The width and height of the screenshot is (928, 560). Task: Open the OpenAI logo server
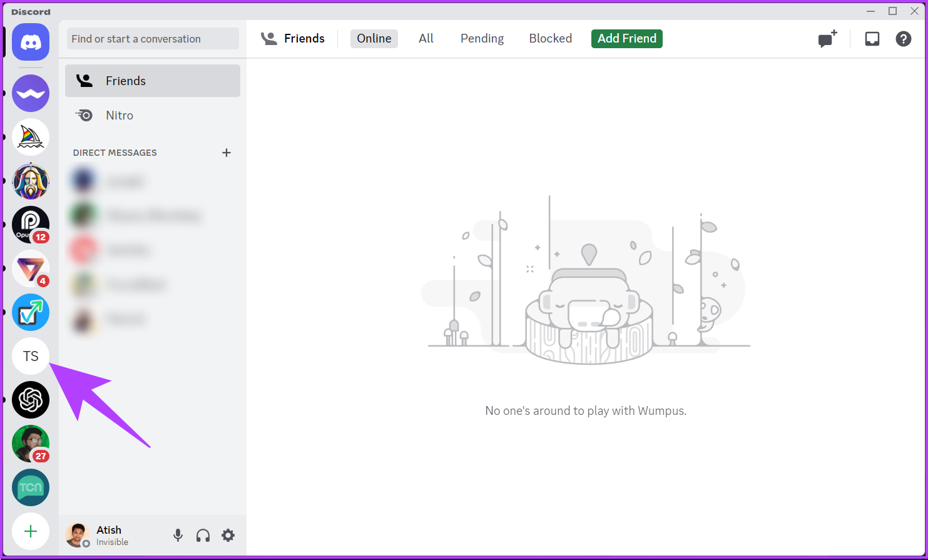(31, 400)
